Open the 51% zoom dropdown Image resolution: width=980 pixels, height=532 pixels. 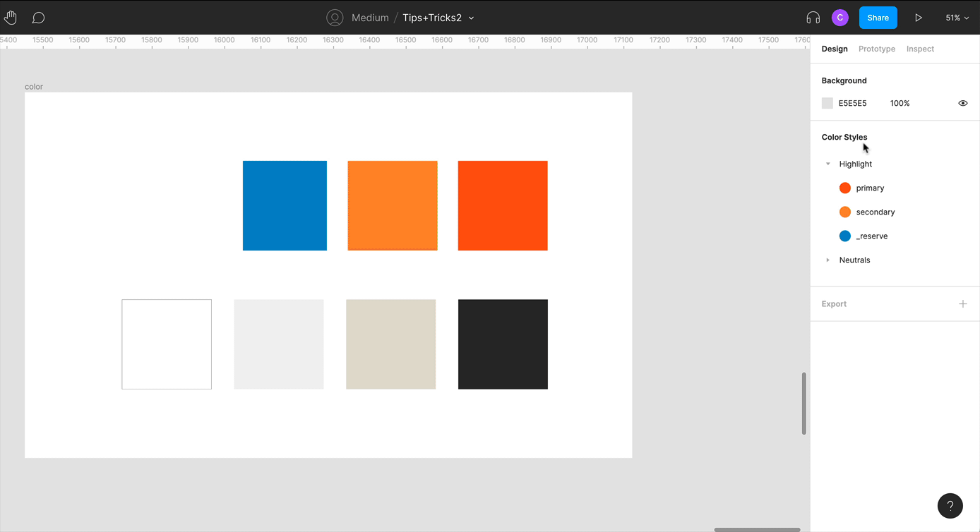click(x=957, y=18)
